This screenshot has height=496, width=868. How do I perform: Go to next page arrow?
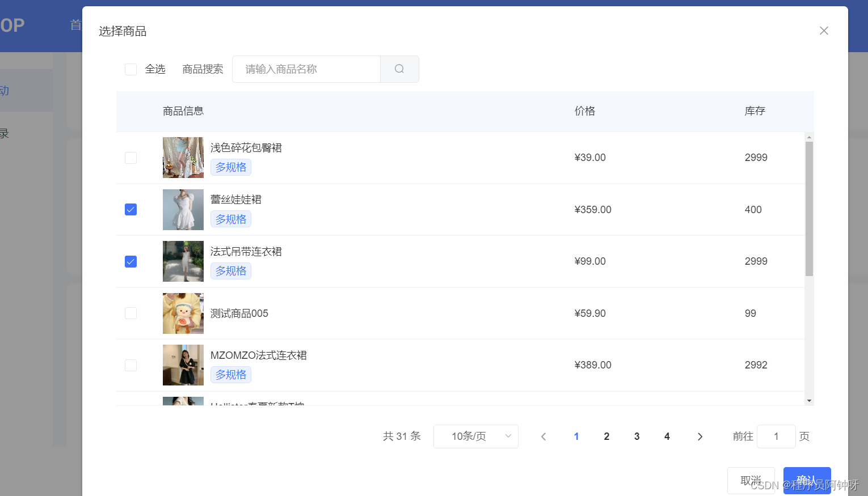point(700,436)
